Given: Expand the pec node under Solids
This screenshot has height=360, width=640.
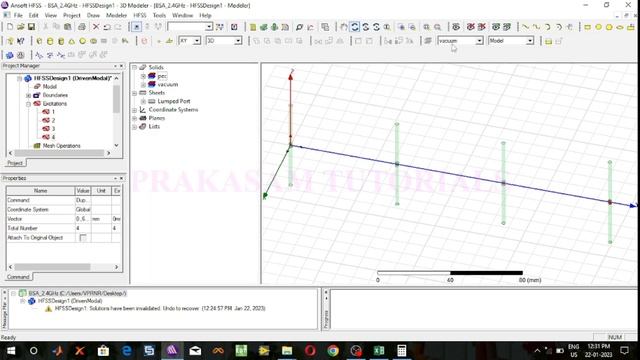Looking at the screenshot, I should [x=143, y=76].
